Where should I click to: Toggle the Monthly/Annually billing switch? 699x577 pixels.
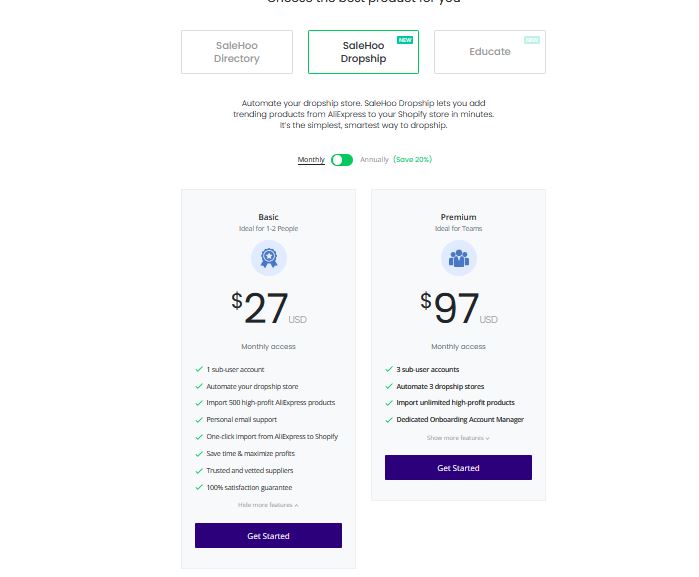[342, 160]
